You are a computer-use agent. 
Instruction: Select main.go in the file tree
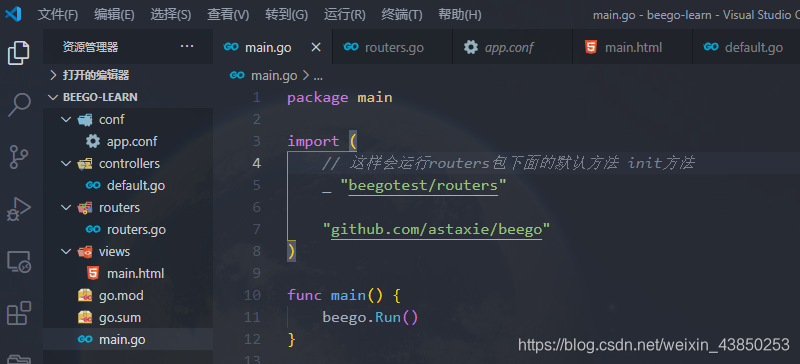pos(128,339)
